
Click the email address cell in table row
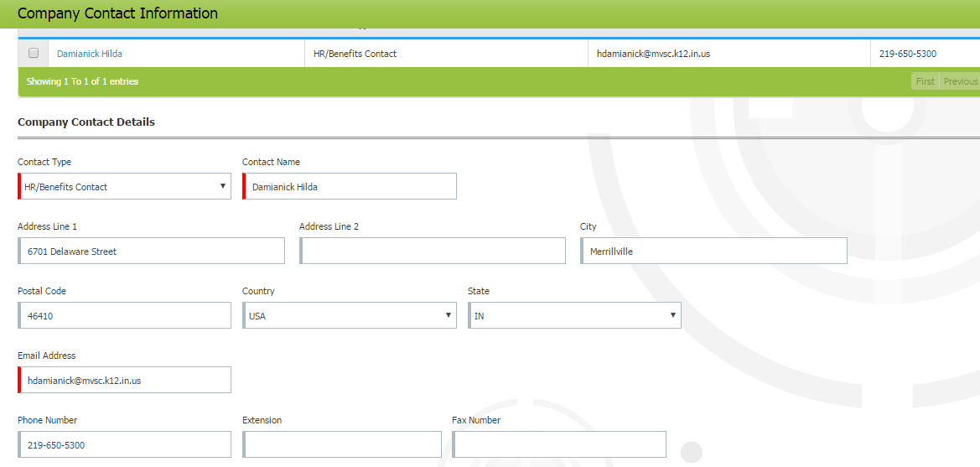pos(653,54)
